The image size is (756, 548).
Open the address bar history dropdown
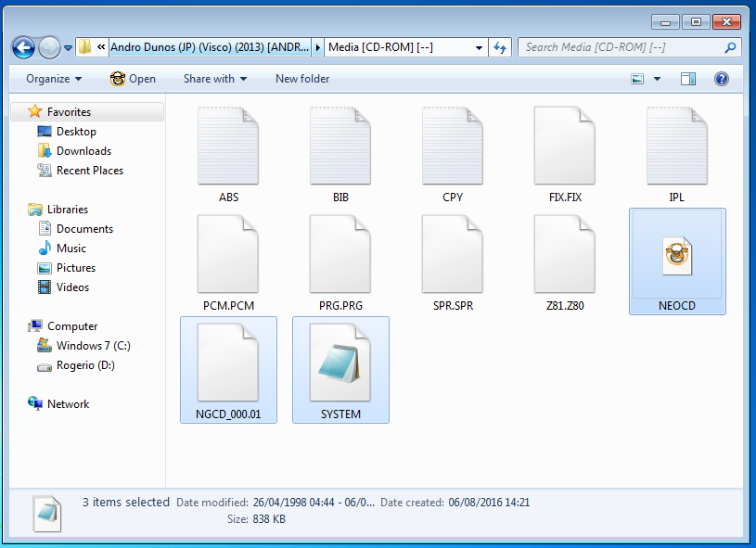[x=480, y=47]
